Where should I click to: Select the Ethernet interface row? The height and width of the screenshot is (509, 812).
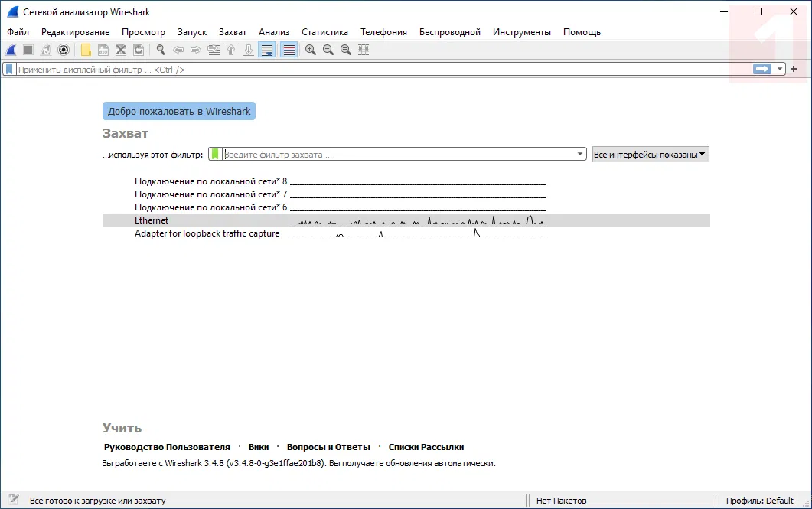[x=406, y=220]
